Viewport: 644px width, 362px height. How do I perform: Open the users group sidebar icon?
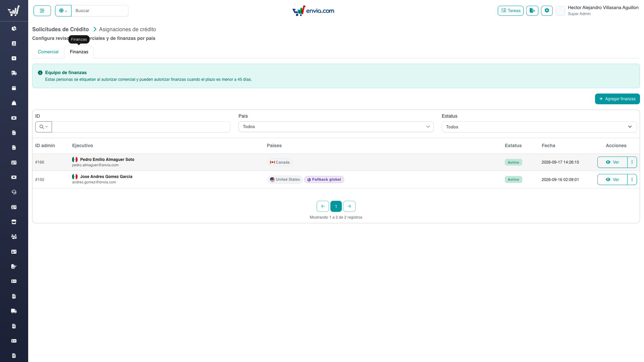click(x=14, y=237)
